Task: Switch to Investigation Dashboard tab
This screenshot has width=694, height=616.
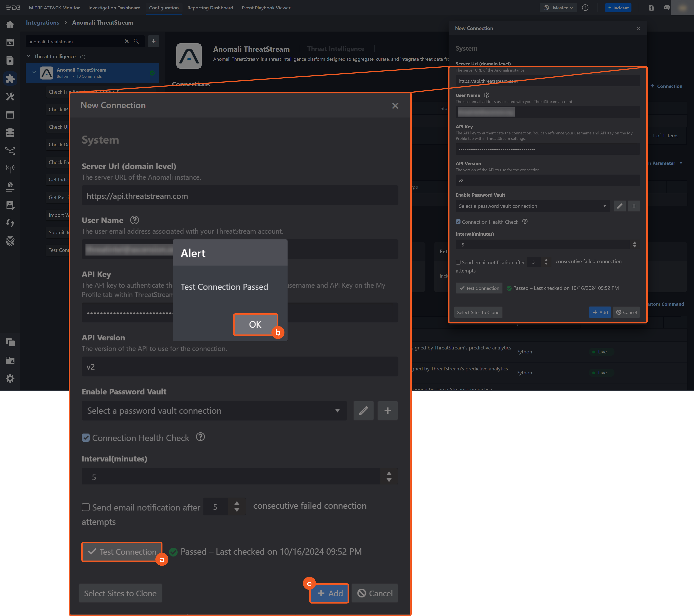Action: [x=114, y=8]
